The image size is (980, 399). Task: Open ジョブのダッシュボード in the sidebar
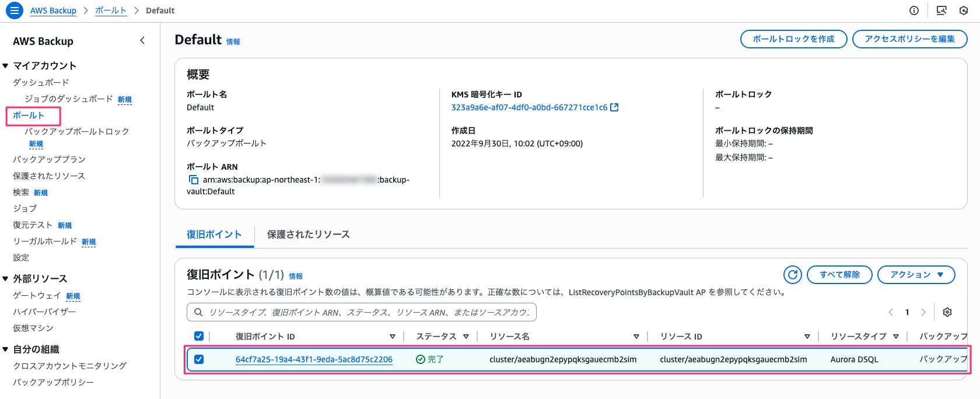pos(69,99)
